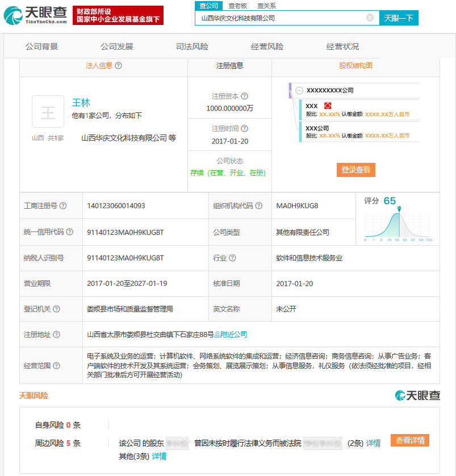
Task: Open 详情 link next to 其他(3条)
Action: pyautogui.click(x=159, y=456)
